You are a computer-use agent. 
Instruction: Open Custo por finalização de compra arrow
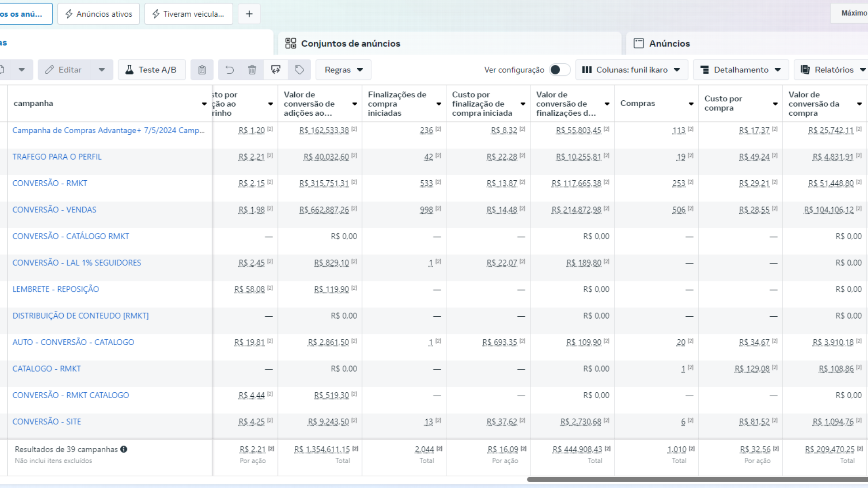tap(523, 104)
